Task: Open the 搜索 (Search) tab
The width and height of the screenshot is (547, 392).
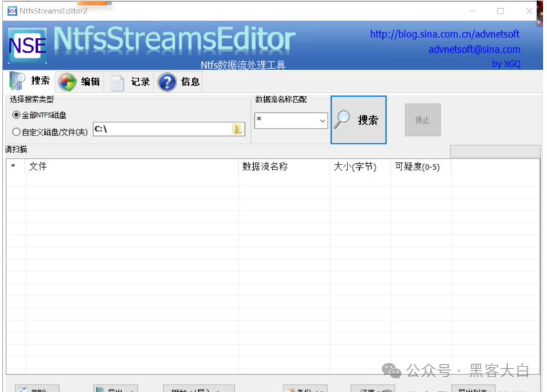Action: coord(30,81)
